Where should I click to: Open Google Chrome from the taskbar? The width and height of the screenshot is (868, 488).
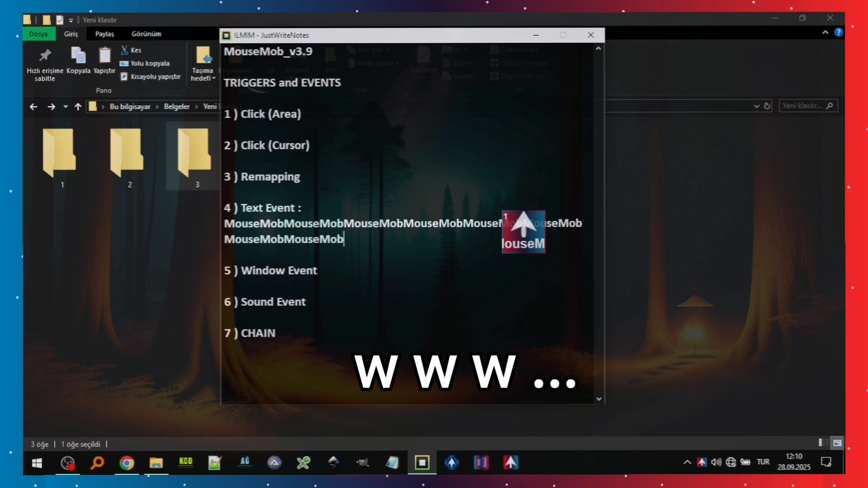(x=127, y=463)
